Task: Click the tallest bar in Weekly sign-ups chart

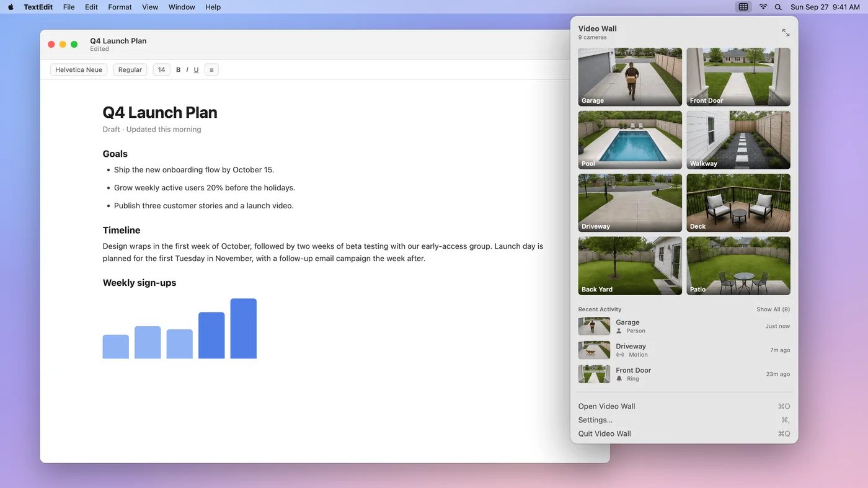Action: click(244, 329)
